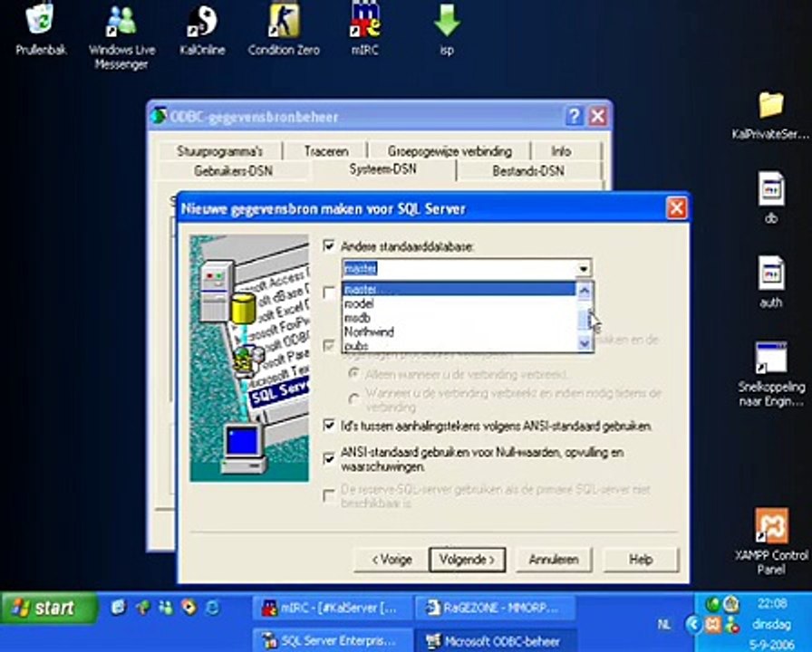Select the auth file on desktop

771,282
